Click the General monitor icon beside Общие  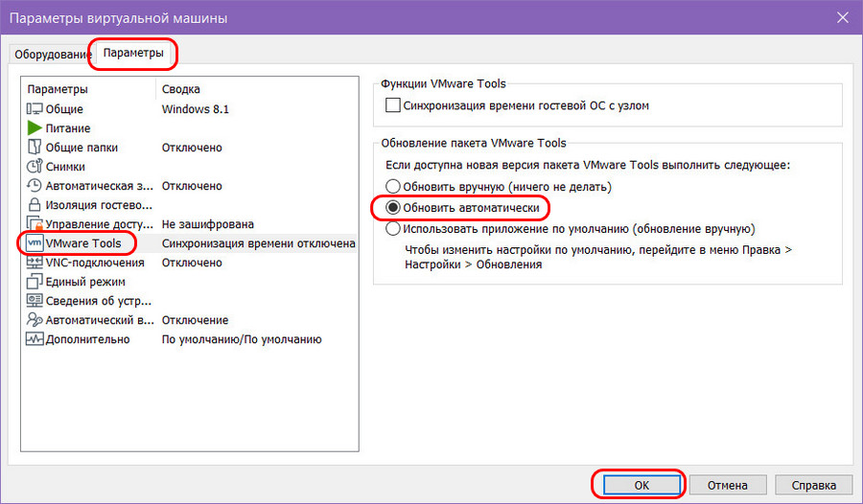click(x=35, y=109)
